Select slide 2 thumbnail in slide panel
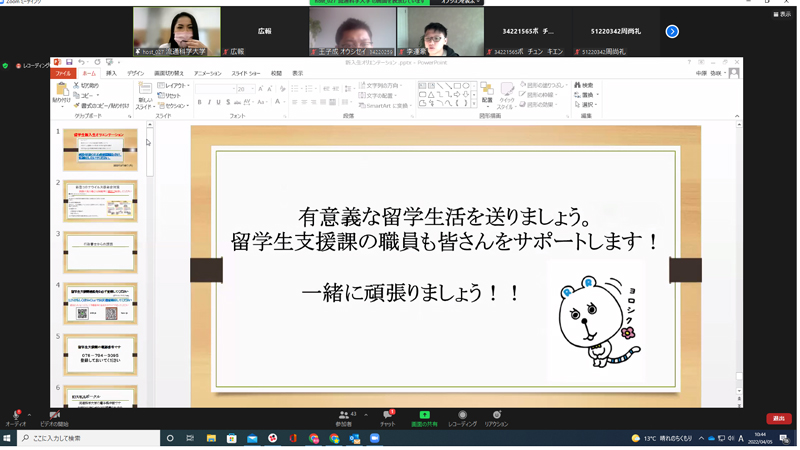 100,201
